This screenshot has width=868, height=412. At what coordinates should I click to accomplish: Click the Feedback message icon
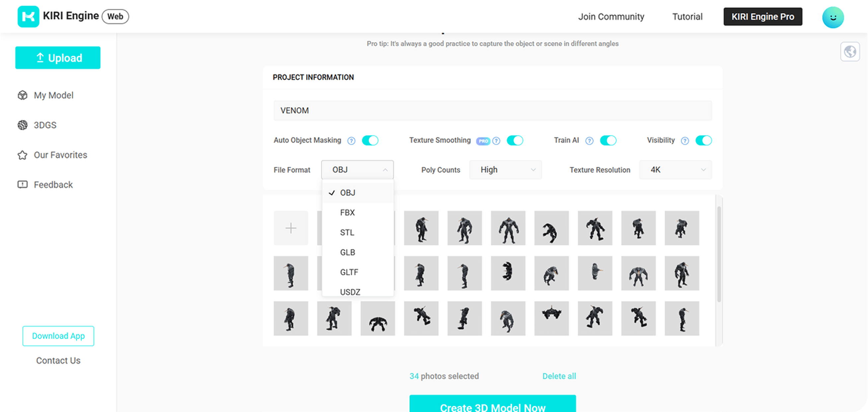click(x=23, y=185)
